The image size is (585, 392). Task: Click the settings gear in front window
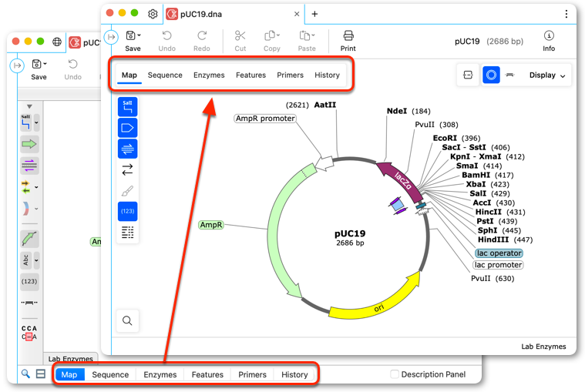pyautogui.click(x=153, y=14)
